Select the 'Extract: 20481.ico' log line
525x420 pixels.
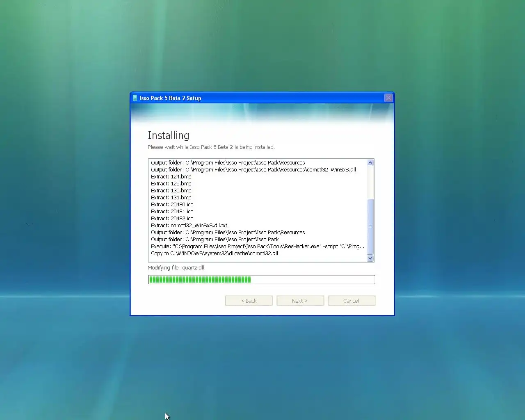pyautogui.click(x=172, y=212)
